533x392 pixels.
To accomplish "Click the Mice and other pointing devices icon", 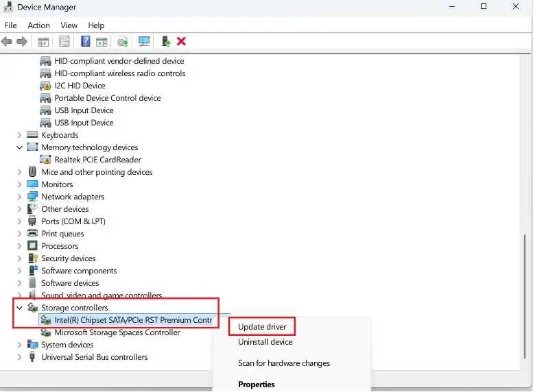I will [x=32, y=171].
